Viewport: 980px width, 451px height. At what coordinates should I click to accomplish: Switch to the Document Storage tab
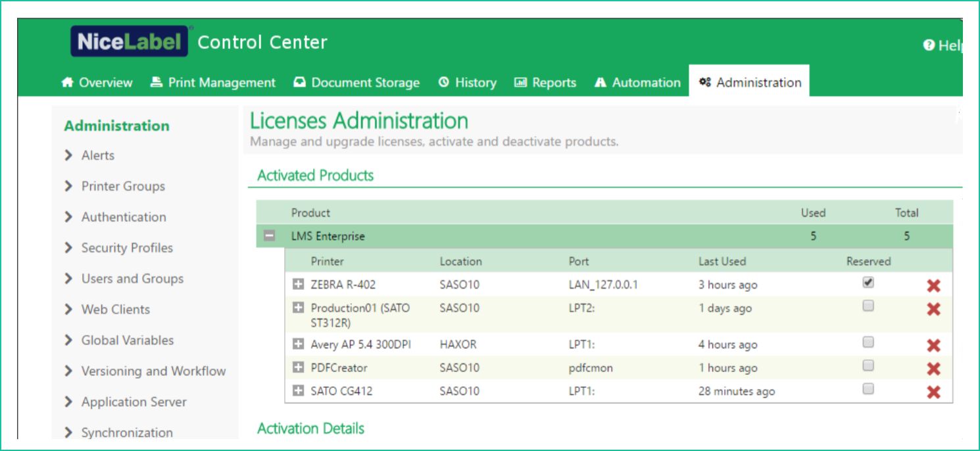tap(356, 83)
